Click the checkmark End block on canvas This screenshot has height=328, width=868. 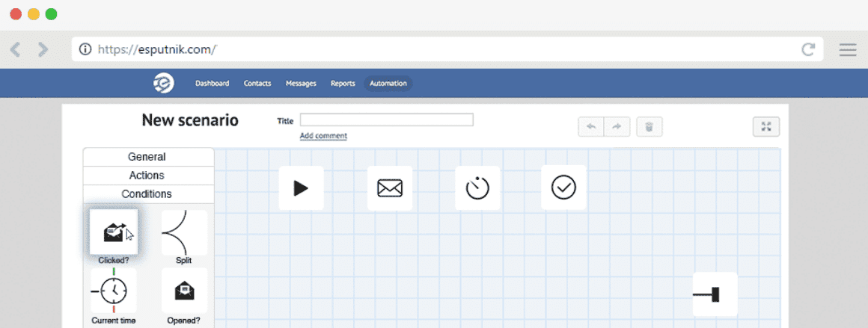tap(563, 188)
